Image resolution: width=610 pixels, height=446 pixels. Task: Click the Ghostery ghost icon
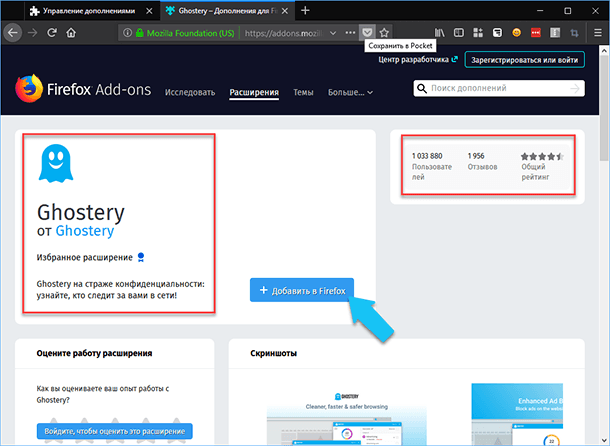coord(56,163)
